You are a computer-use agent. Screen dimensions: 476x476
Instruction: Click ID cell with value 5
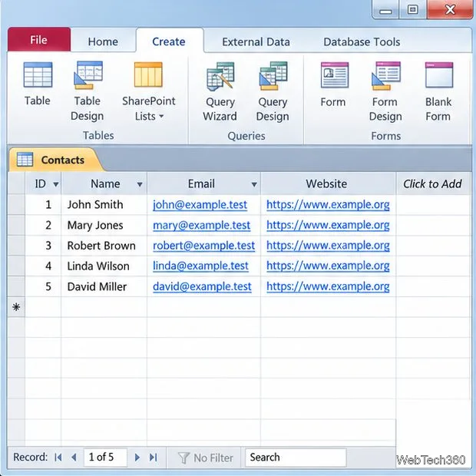(x=43, y=286)
